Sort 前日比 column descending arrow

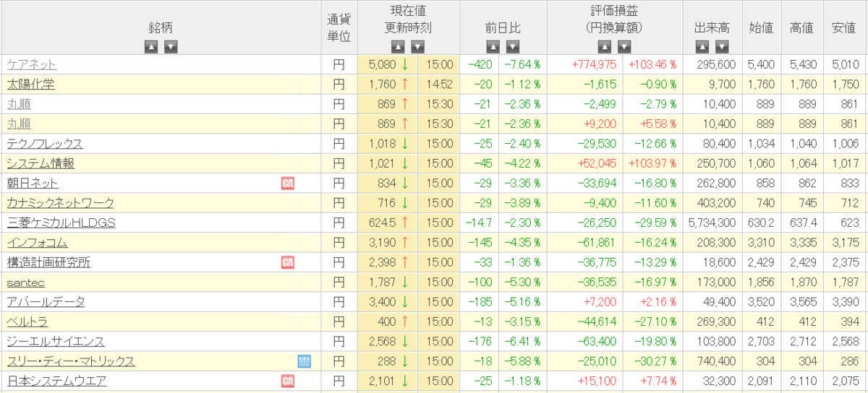(513, 47)
